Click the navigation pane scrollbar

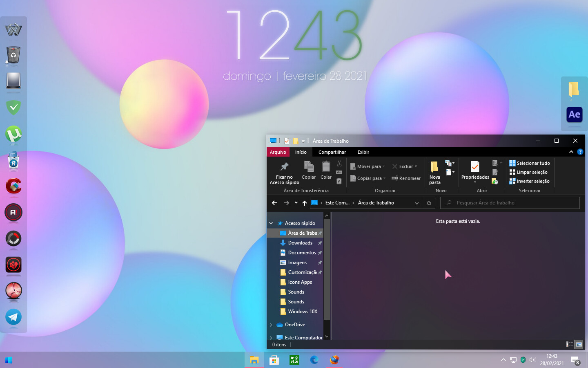coord(327,270)
